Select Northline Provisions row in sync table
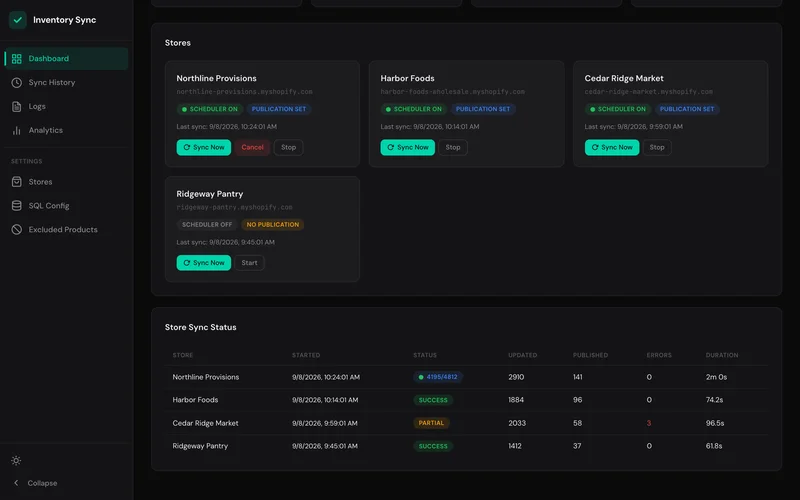Screen dimensions: 800x500 click(466, 377)
